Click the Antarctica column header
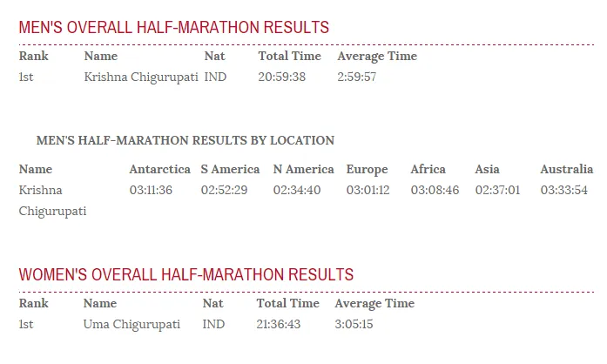The width and height of the screenshot is (607, 364). [x=159, y=169]
